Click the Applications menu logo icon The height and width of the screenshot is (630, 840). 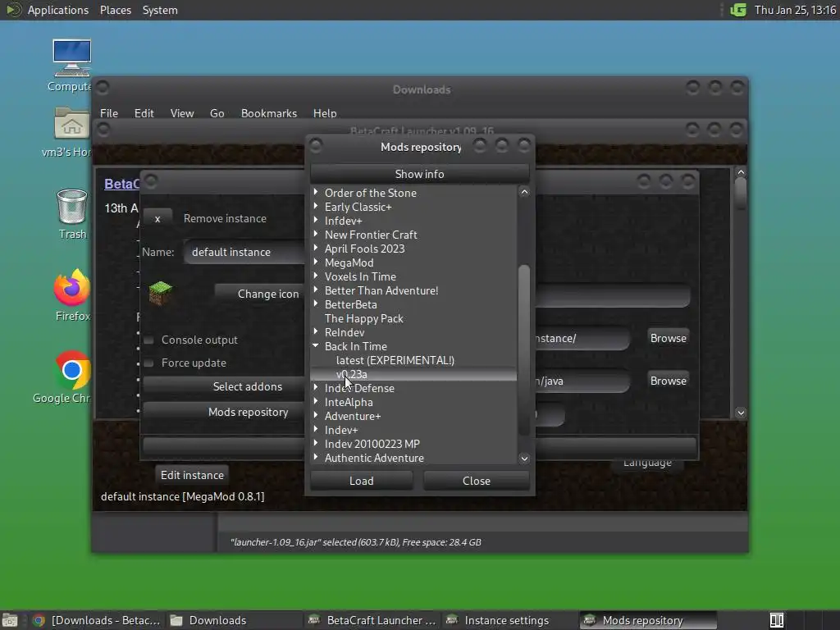[x=13, y=10]
